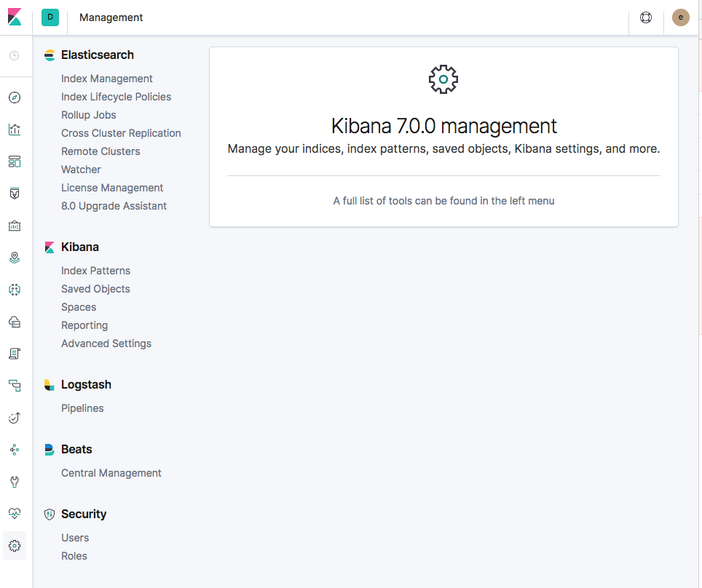Open Graph nodes icon
The width and height of the screenshot is (702, 588).
15,450
